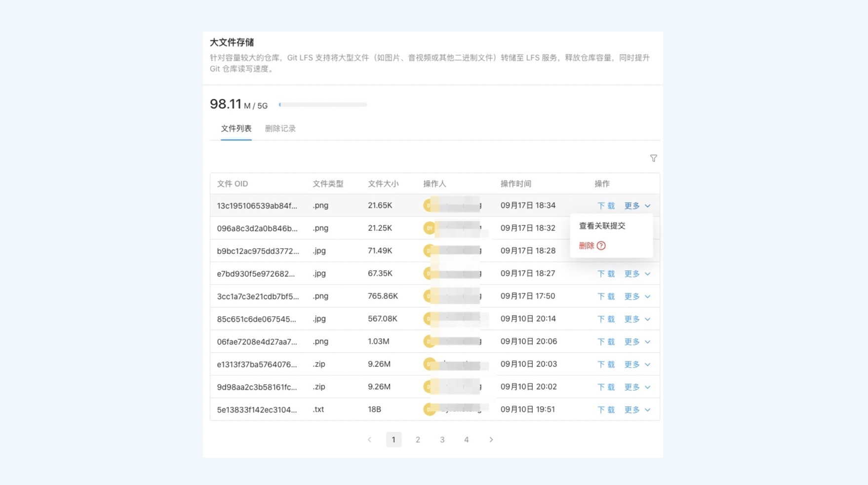Click the file OID 5e13833f142ec3104 entry
The image size is (868, 485).
pyautogui.click(x=257, y=409)
